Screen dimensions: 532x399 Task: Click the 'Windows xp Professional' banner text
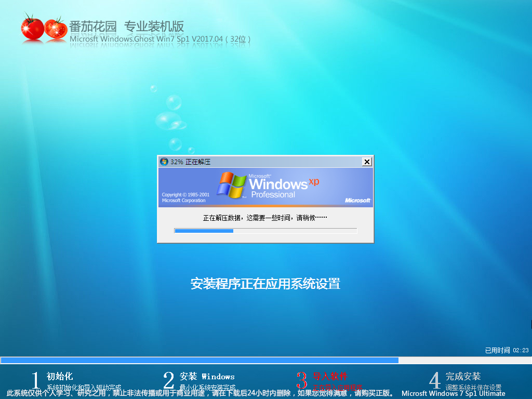click(x=284, y=186)
